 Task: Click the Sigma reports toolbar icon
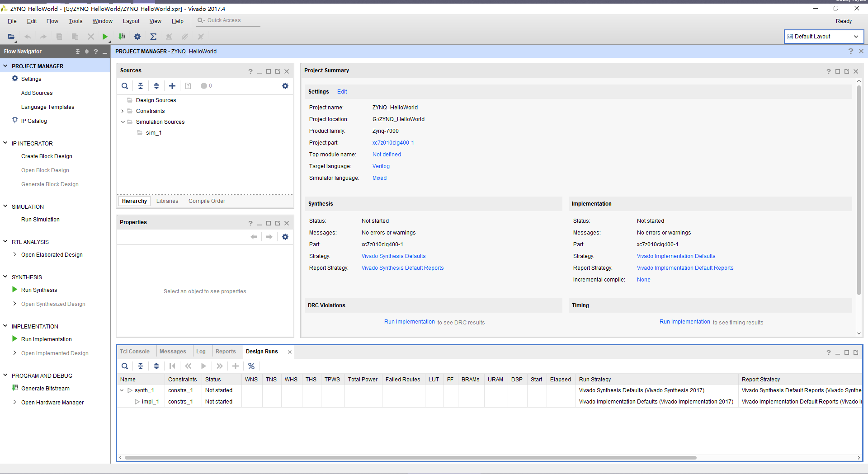[153, 37]
